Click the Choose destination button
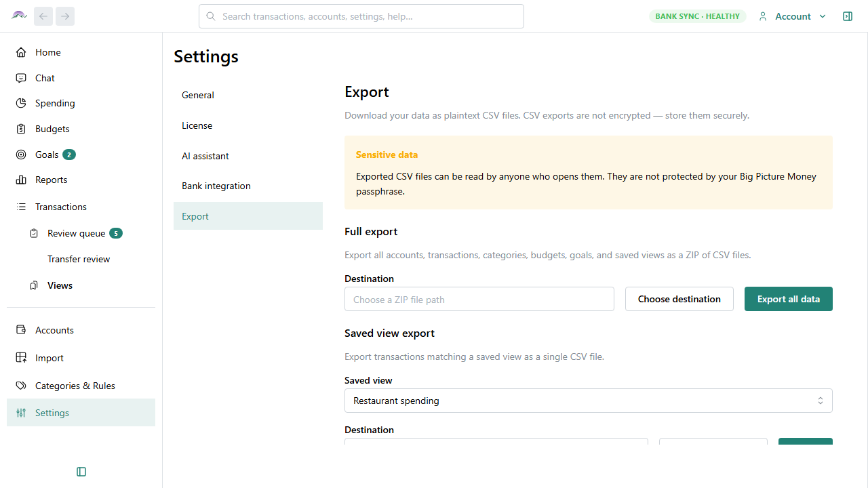Screen dimensions: 868x488 pyautogui.click(x=679, y=299)
